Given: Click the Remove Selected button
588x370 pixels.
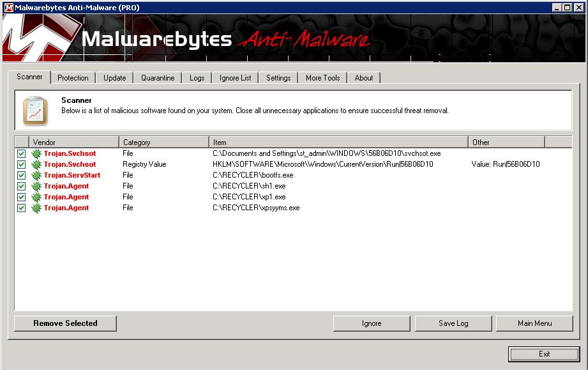Looking at the screenshot, I should (65, 323).
